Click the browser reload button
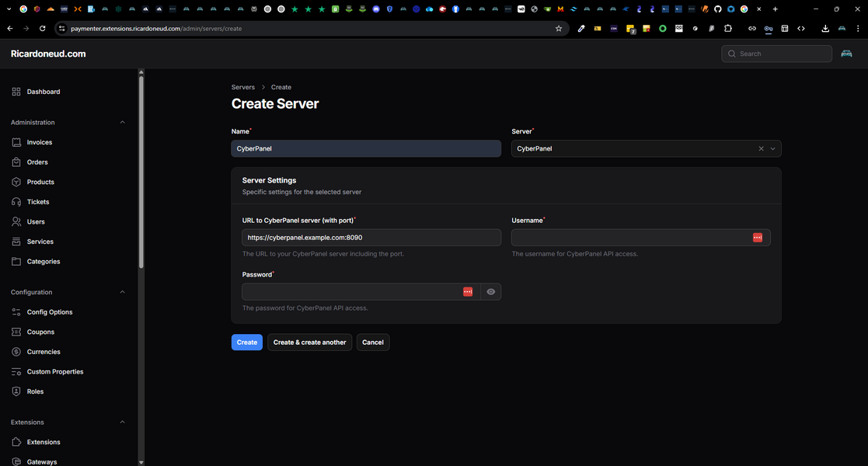The image size is (868, 466). (42, 28)
